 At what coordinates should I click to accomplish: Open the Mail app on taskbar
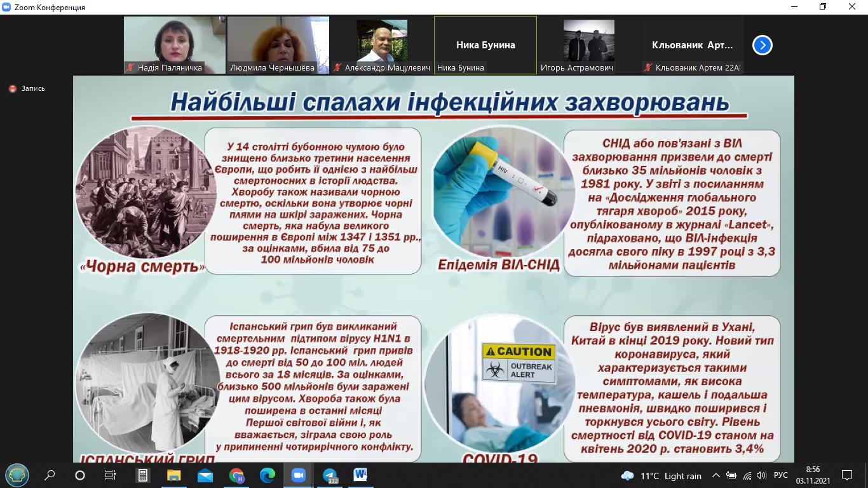click(205, 475)
